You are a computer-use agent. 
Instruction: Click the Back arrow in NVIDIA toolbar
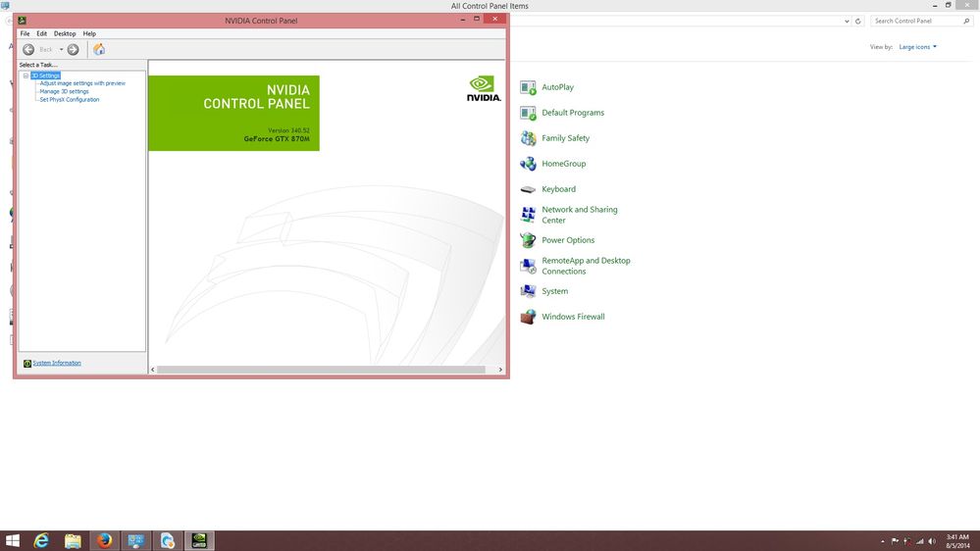tap(28, 49)
